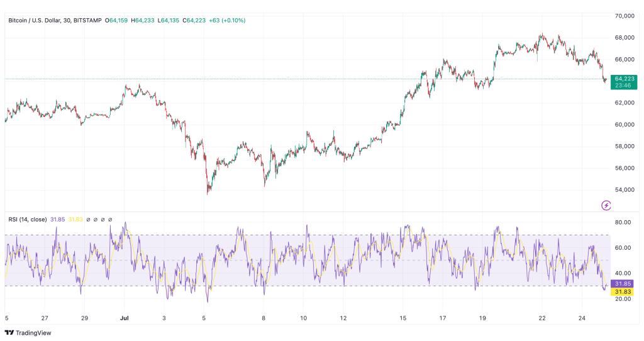644x341 pixels.
Task: Click the purple lightning bolt icon
Action: click(x=606, y=205)
